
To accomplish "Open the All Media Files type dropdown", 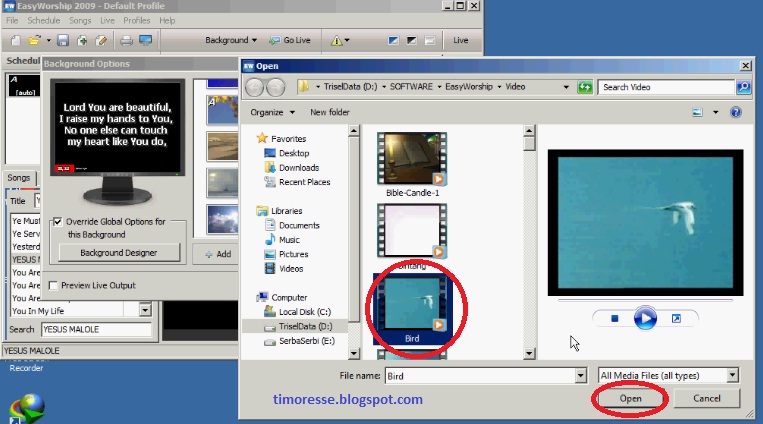I will 733,375.
